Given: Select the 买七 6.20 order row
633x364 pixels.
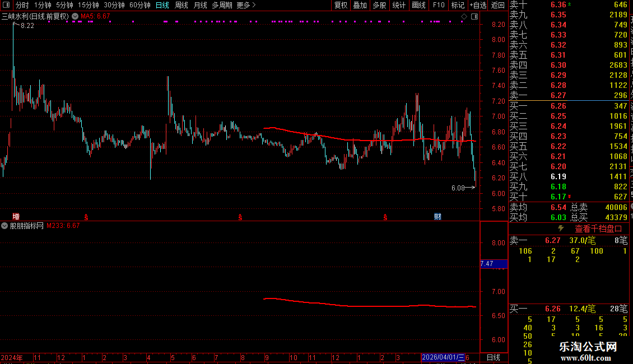Looking at the screenshot, I should point(569,166).
